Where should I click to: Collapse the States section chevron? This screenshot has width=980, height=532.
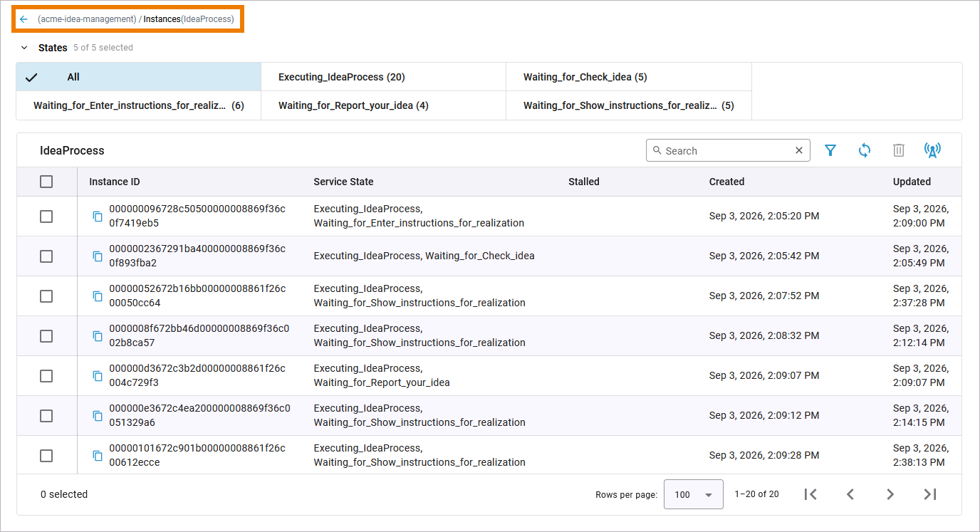pyautogui.click(x=24, y=48)
